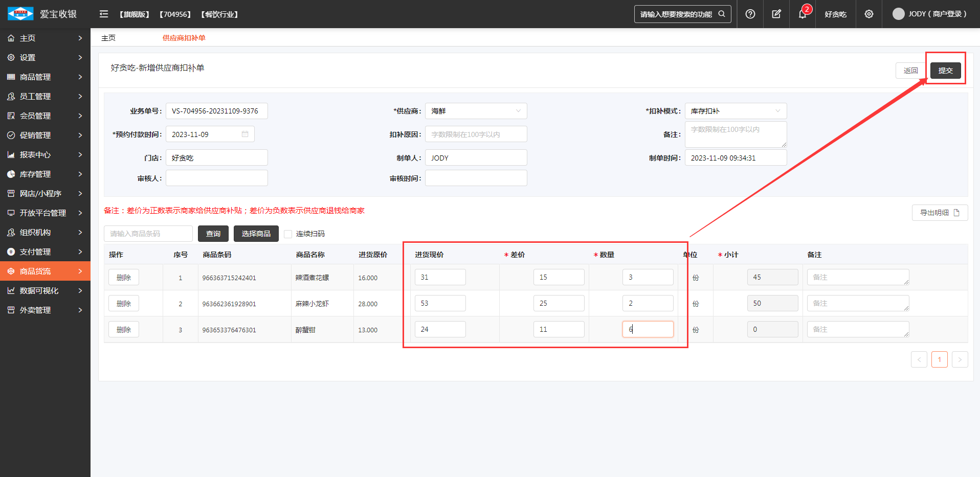The width and height of the screenshot is (980, 477).
Task: Open the 供应商 dropdown showing 海鲜
Action: [x=476, y=111]
